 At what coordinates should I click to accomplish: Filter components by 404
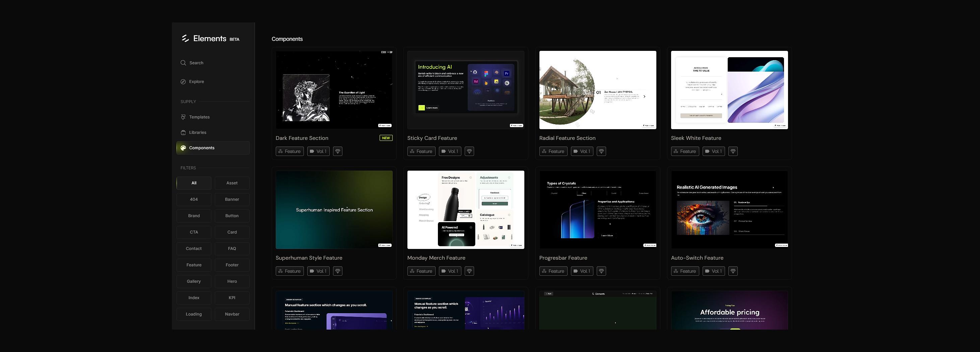point(194,199)
